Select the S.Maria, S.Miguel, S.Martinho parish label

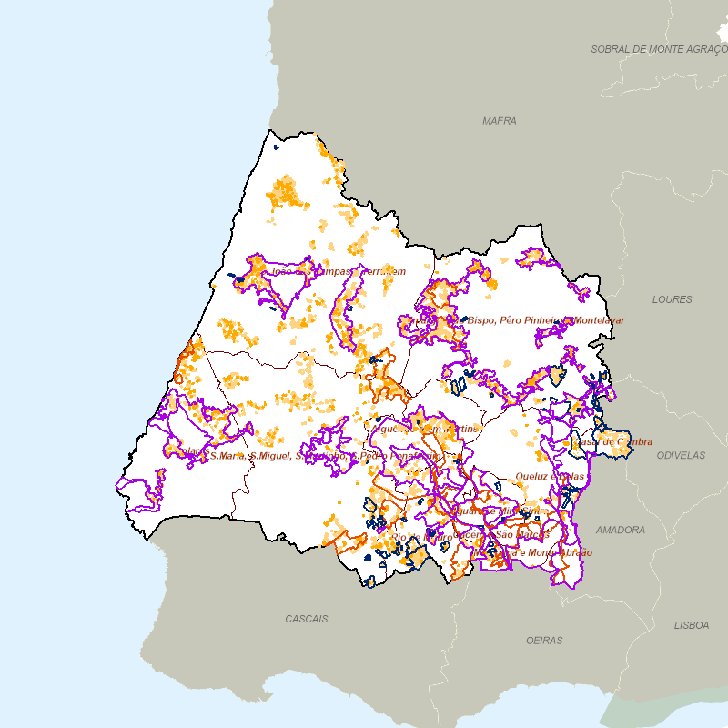tap(273, 456)
